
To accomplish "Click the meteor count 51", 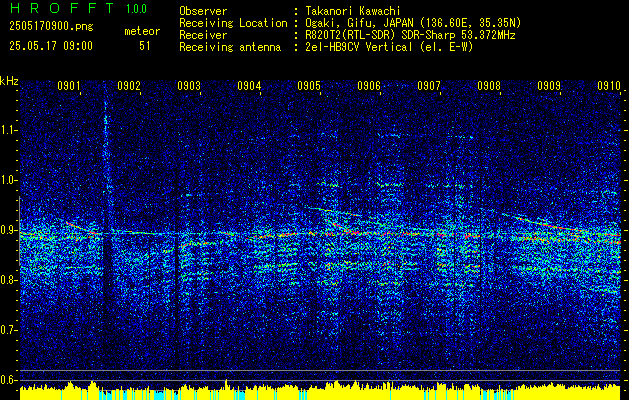I will point(145,46).
